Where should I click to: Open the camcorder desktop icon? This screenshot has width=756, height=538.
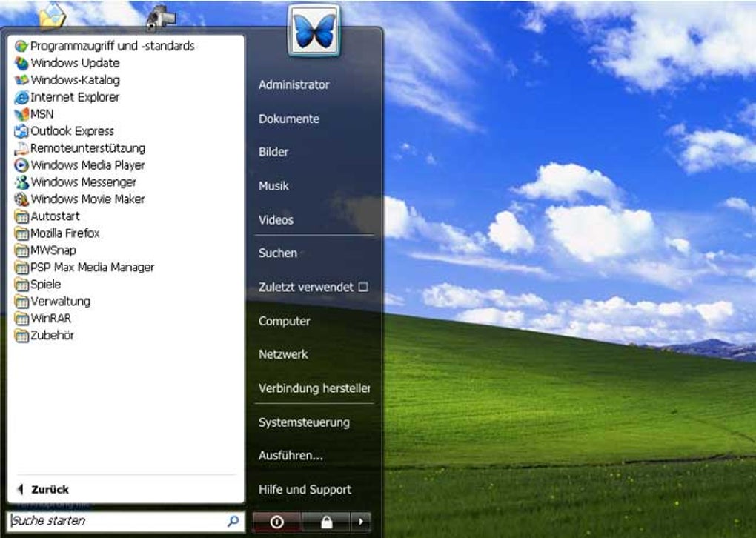(161, 18)
